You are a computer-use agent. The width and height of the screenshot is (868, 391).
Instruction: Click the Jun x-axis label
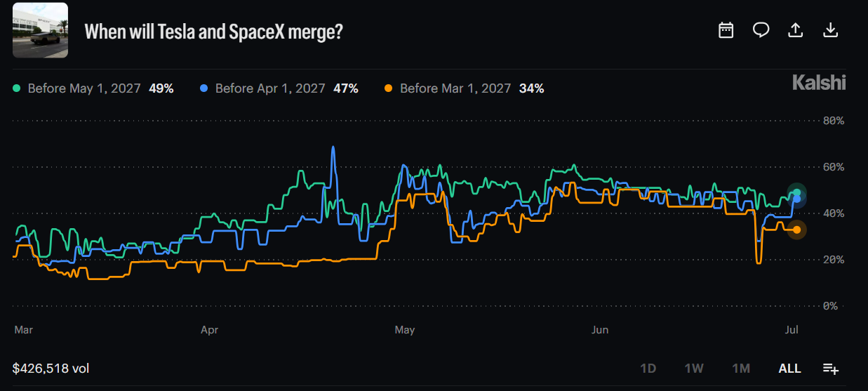pos(599,329)
